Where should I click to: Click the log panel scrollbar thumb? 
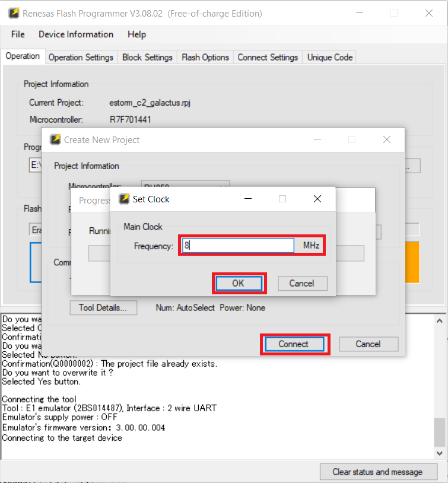tap(440, 432)
